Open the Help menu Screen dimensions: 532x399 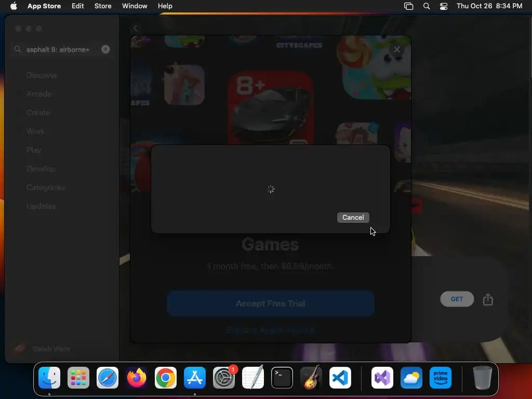[165, 6]
